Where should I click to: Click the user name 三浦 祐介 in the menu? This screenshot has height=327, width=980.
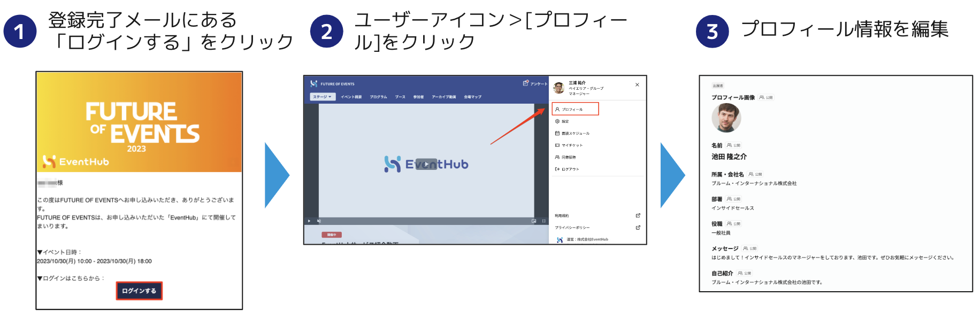(x=577, y=83)
